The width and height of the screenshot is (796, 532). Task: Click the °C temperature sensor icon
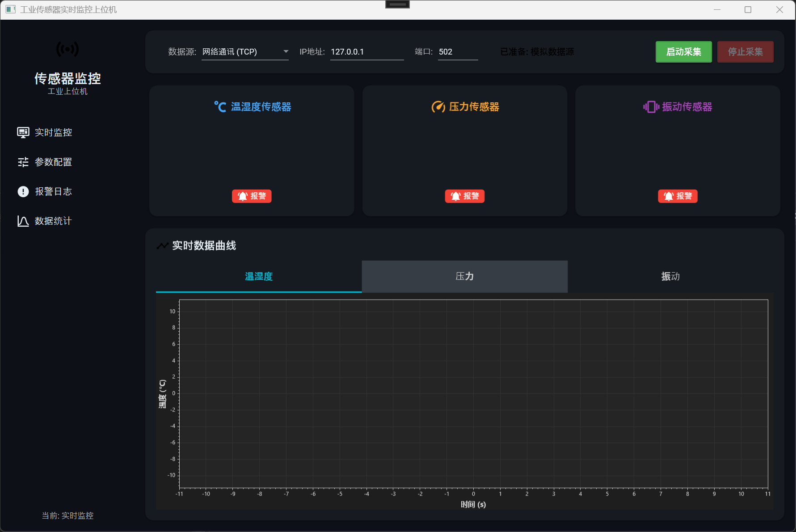(x=220, y=107)
